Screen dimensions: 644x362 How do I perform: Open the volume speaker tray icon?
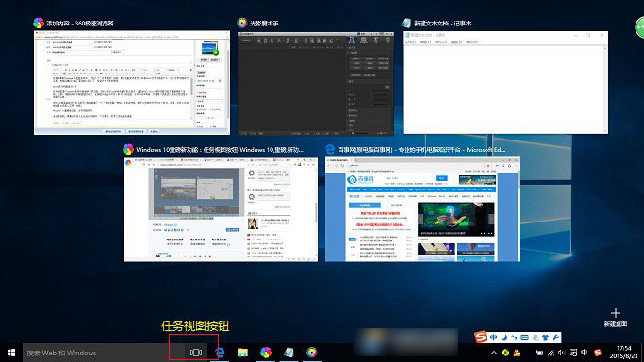(561, 353)
